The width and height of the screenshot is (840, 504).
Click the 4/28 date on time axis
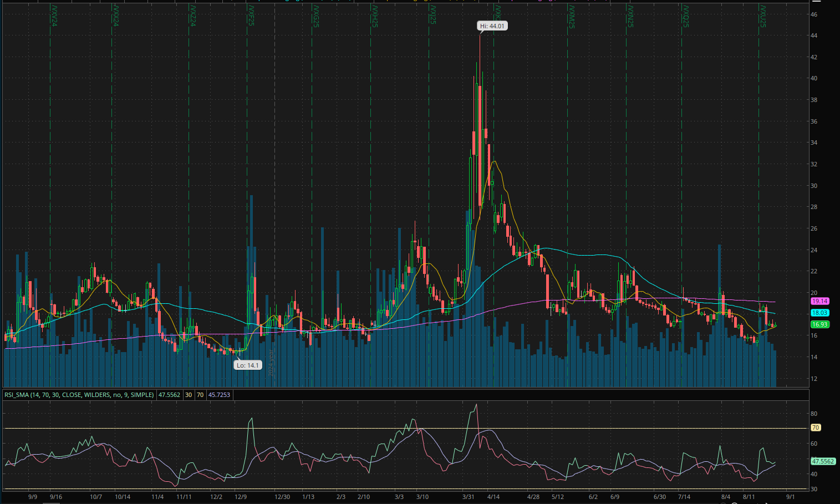533,497
